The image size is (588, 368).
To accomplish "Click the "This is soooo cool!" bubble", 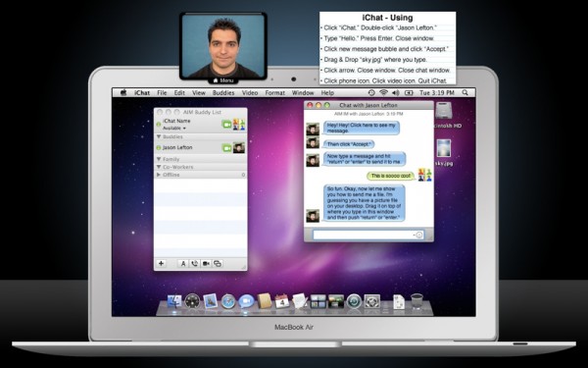I will (x=391, y=176).
